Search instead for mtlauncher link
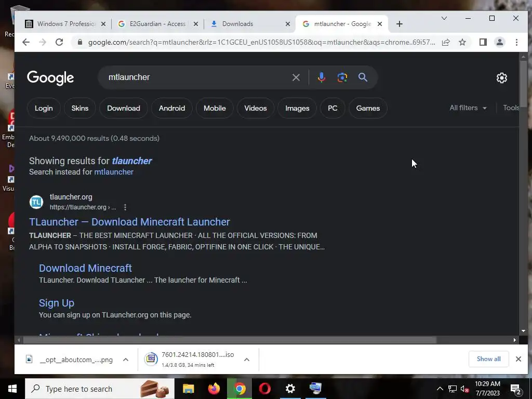The height and width of the screenshot is (399, 532). pos(114,172)
